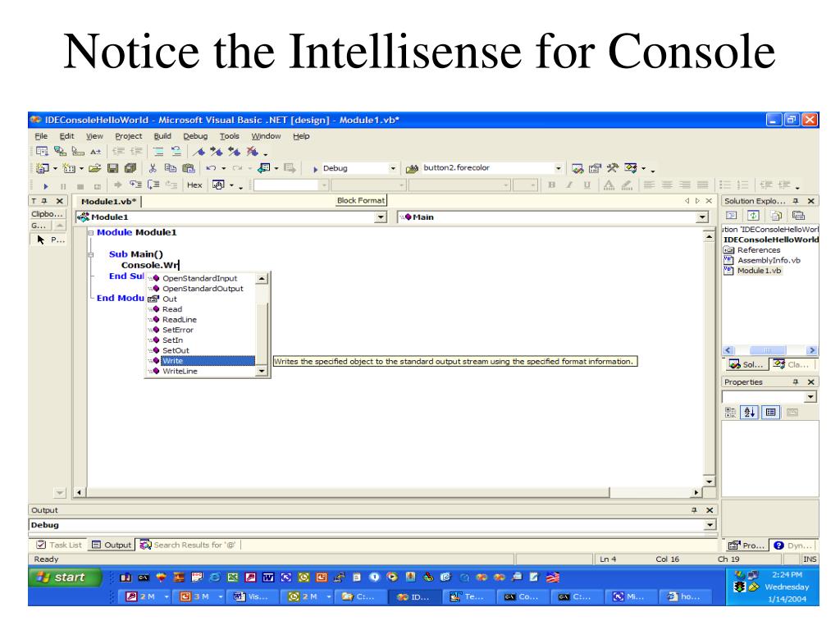The height and width of the screenshot is (630, 840).
Task: Click the Properties Window toolbar icon
Action: coord(595,168)
